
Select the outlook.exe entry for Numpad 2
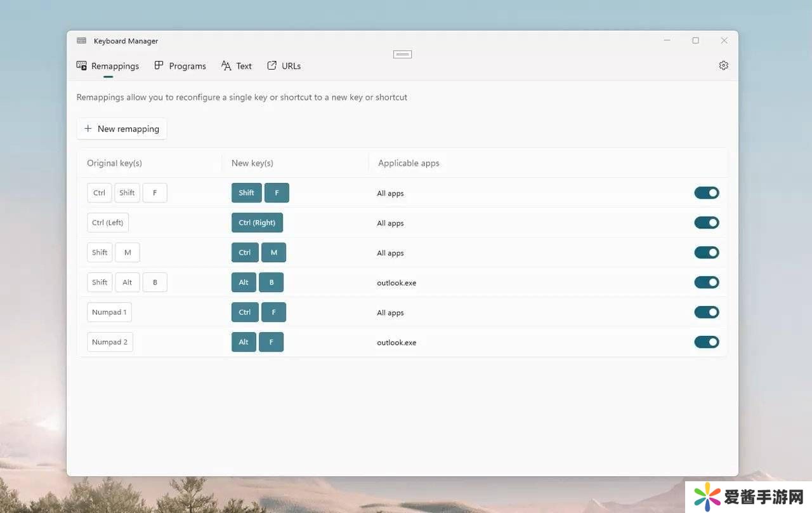click(x=396, y=342)
